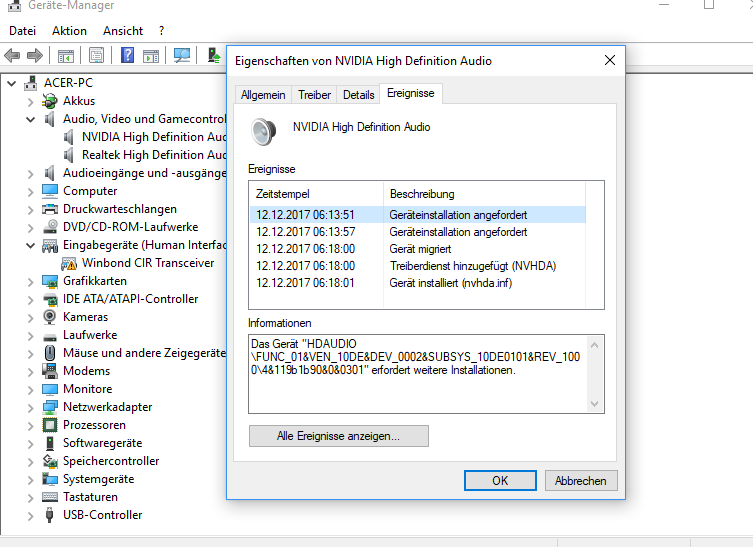
Task: Switch to the Details tab
Action: [x=358, y=95]
